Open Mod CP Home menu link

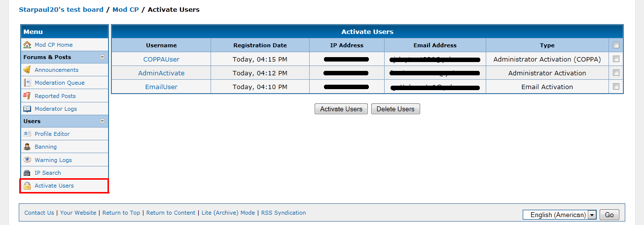point(54,45)
